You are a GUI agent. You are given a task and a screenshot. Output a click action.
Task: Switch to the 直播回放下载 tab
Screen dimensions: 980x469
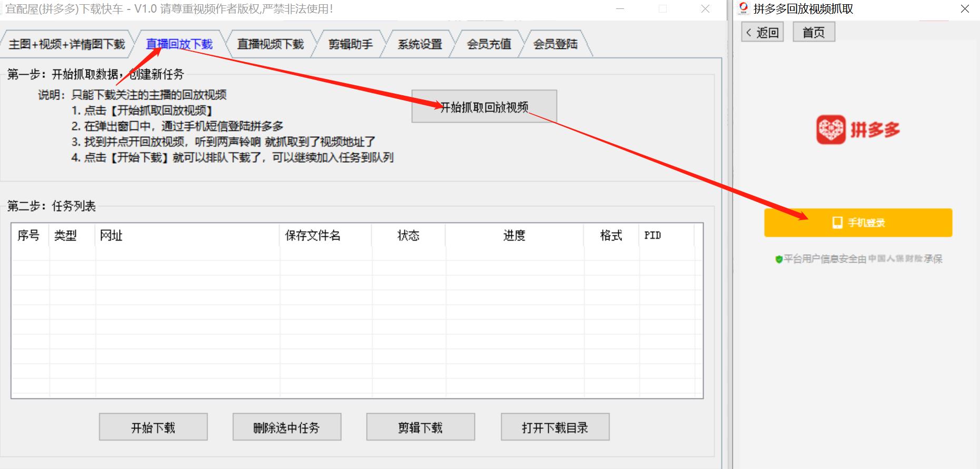tap(179, 44)
